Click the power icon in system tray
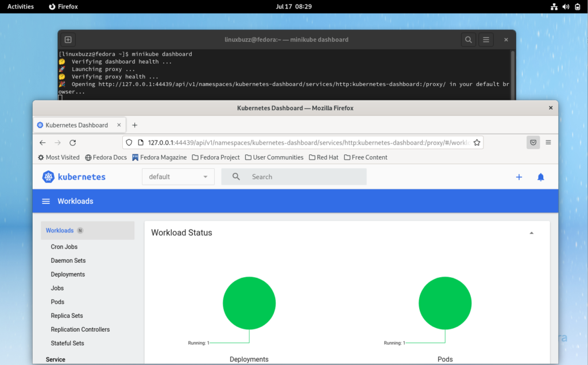This screenshot has width=588, height=365. coord(578,6)
